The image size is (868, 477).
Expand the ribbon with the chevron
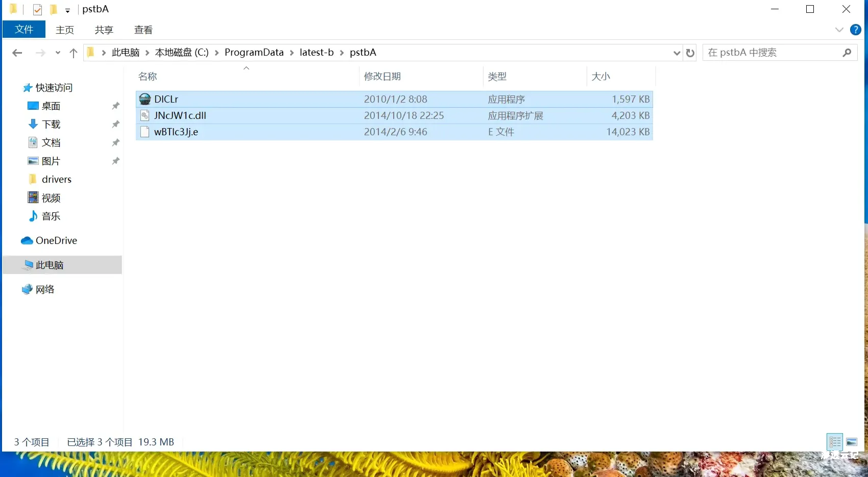click(839, 30)
